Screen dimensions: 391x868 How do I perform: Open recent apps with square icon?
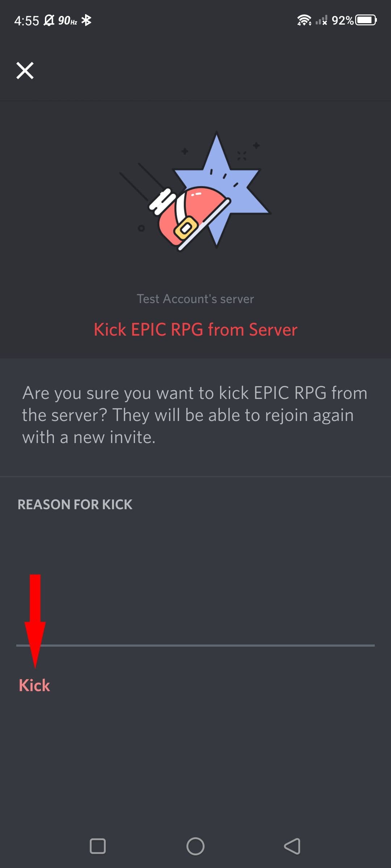[98, 846]
